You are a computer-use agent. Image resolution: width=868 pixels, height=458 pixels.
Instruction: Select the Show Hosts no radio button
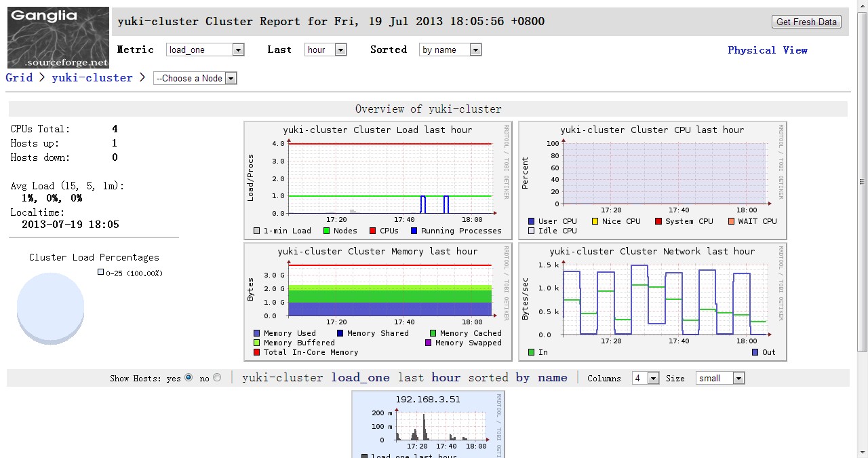(x=217, y=378)
